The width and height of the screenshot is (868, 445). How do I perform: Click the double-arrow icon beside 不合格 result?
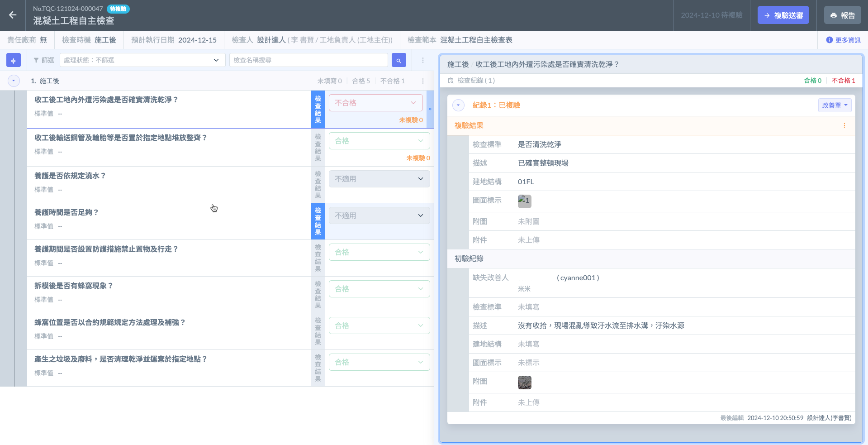click(x=430, y=109)
